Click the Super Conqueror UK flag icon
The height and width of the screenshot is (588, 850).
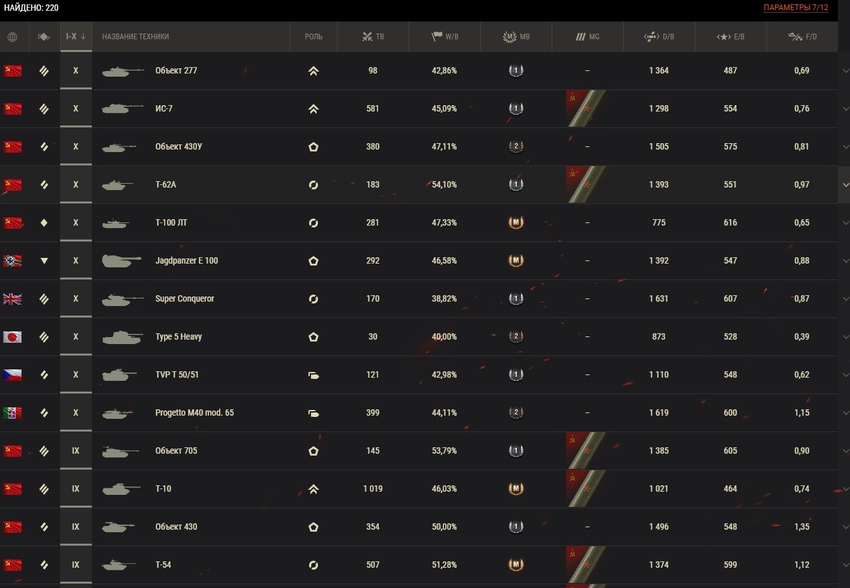12,299
